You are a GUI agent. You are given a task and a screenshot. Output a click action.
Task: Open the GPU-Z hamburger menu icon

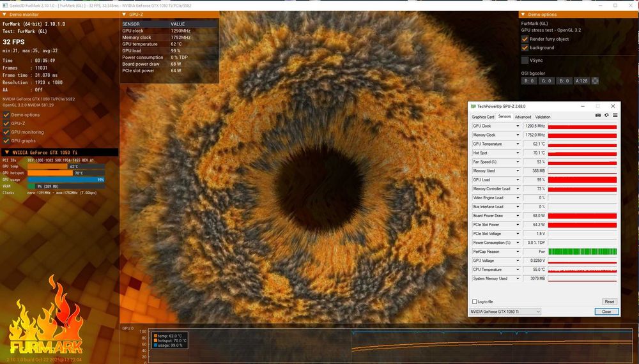[x=615, y=116]
